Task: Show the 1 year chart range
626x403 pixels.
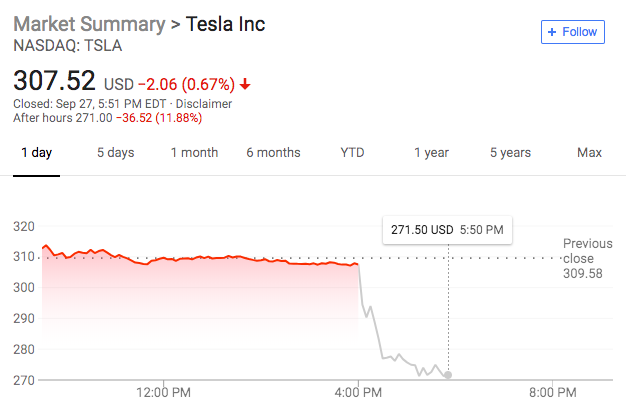Action: tap(431, 153)
